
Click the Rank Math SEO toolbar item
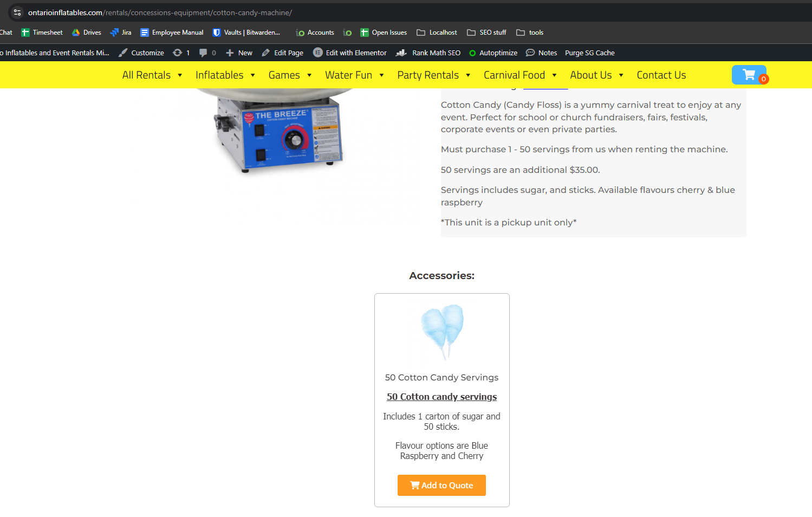428,53
